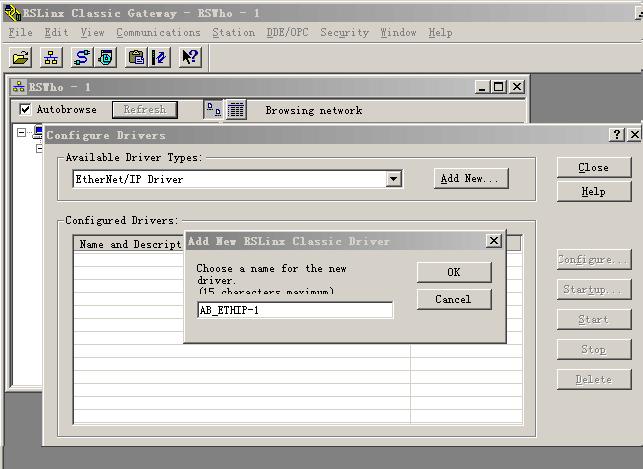Image resolution: width=643 pixels, height=469 pixels.
Task: Click Help button in Configure Drivers
Action: coord(594,191)
